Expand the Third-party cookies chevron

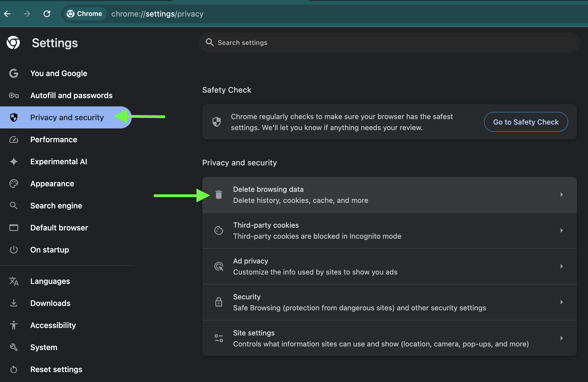click(x=561, y=230)
